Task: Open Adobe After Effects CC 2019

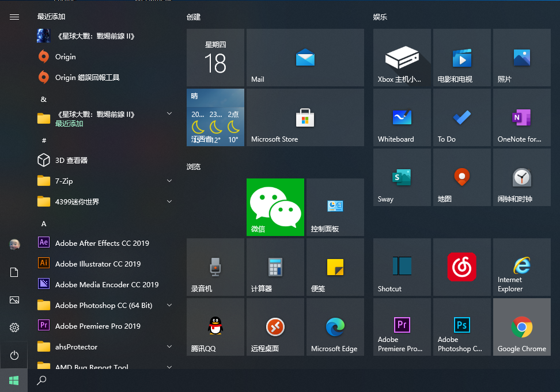Action: click(102, 243)
